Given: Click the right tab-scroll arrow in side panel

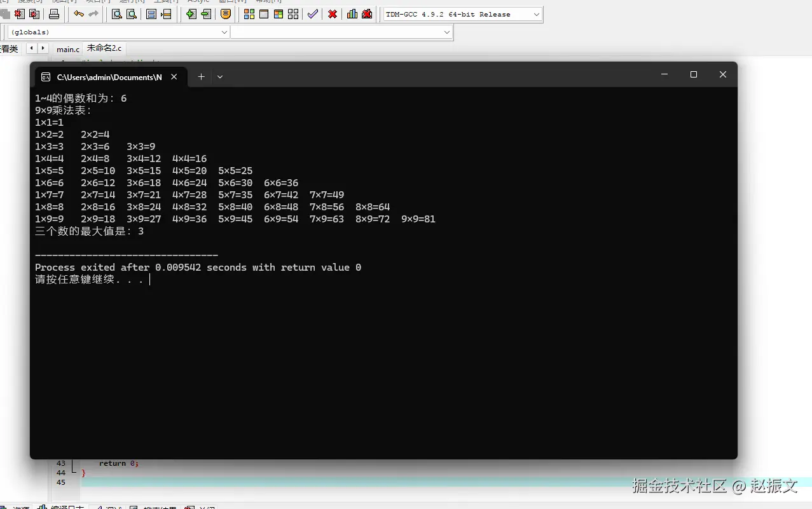Looking at the screenshot, I should point(43,48).
